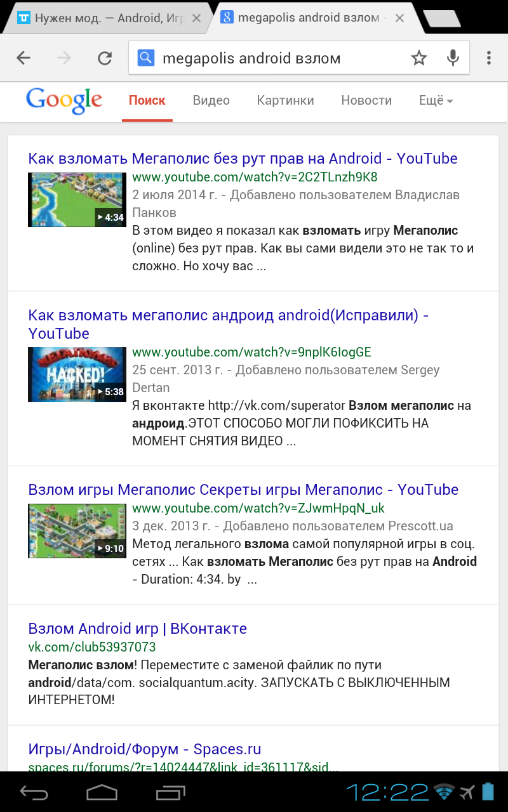This screenshot has height=812, width=508.
Task: Close the megapolis android взлом tab
Action: click(399, 18)
